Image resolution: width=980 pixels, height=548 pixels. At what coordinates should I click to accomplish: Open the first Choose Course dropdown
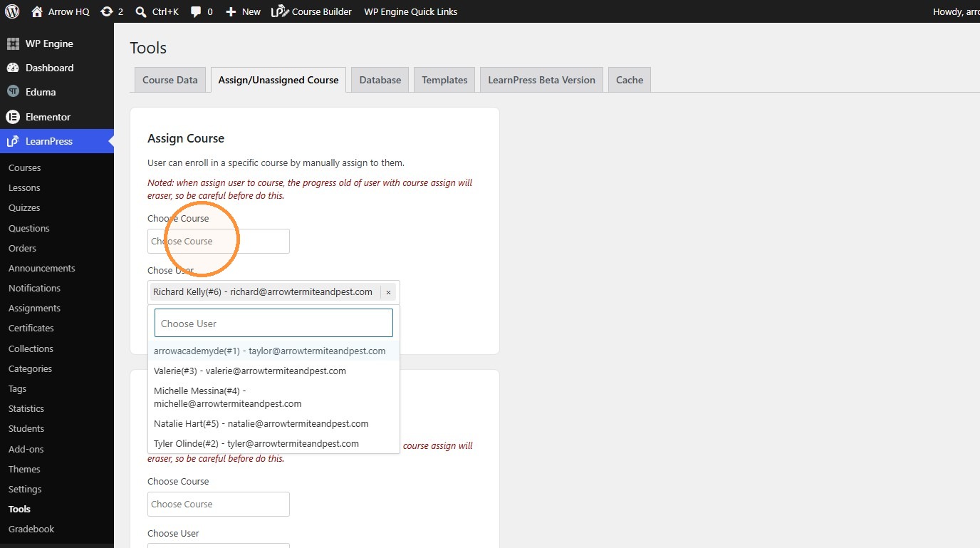(x=219, y=241)
